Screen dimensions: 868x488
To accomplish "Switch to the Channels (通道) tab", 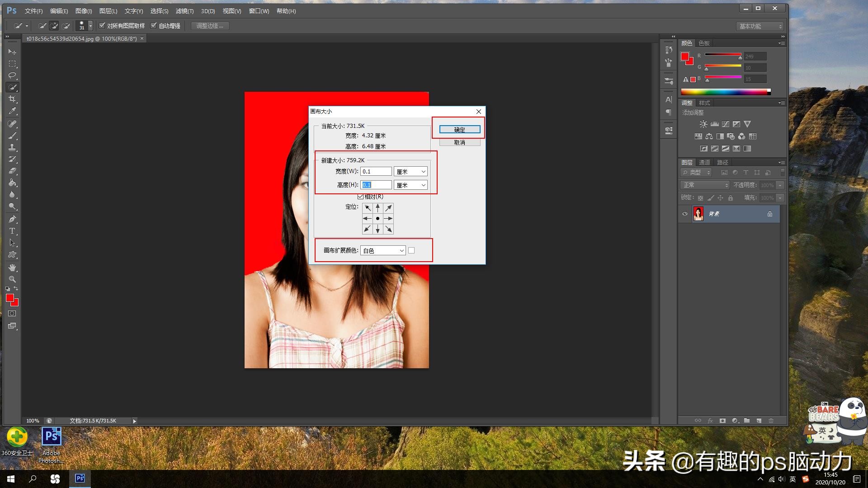I will 704,162.
